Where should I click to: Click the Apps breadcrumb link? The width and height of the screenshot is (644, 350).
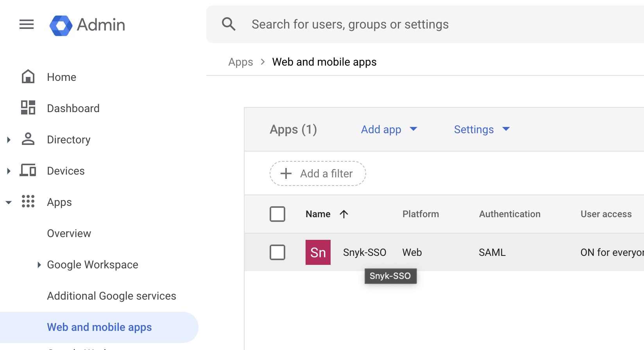(x=241, y=62)
